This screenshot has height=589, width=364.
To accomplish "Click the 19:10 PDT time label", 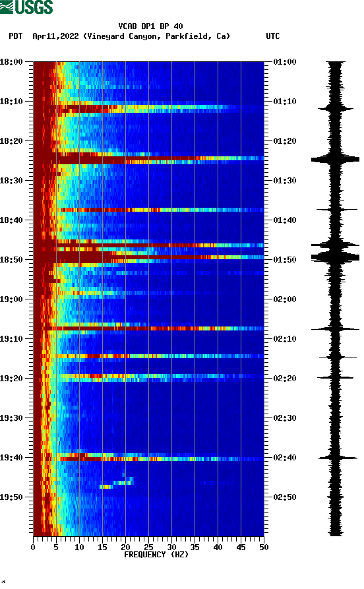I will (x=11, y=339).
